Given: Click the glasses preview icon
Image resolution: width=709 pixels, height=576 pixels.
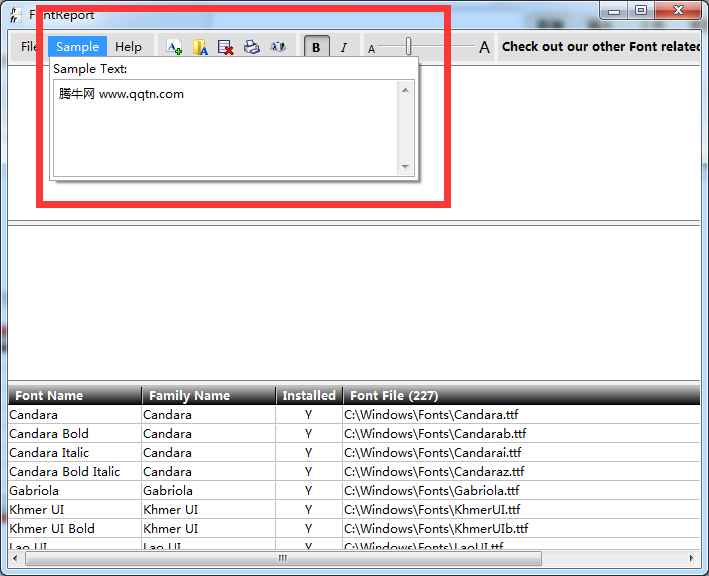Looking at the screenshot, I should pyautogui.click(x=278, y=47).
